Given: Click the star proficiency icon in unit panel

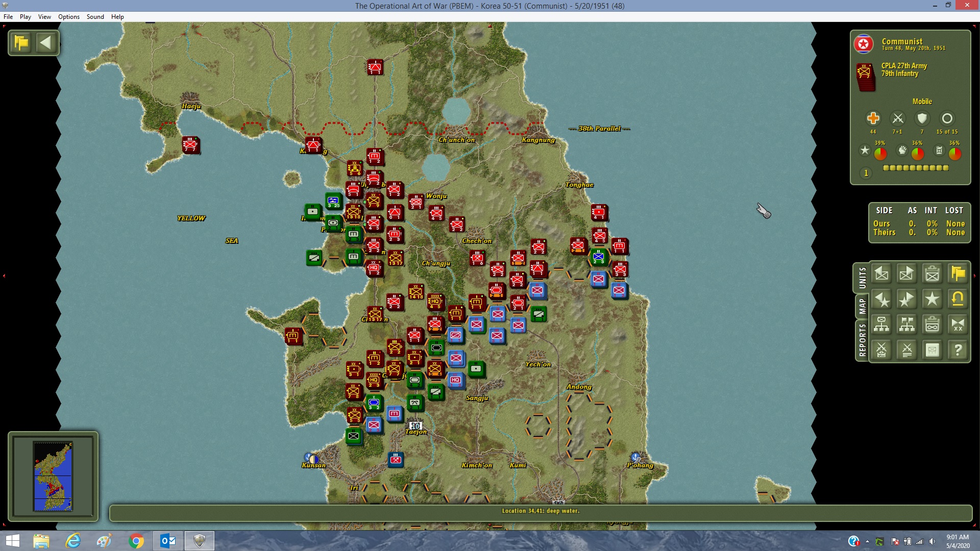Looking at the screenshot, I should 865,151.
